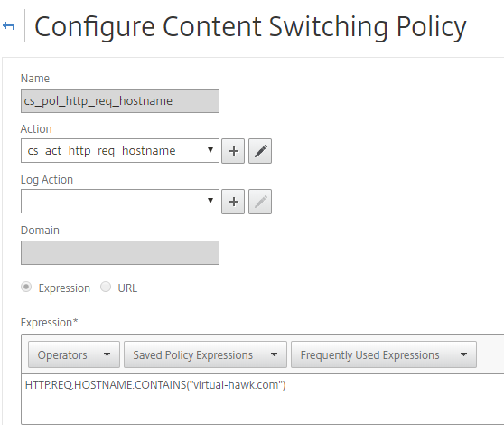Select the URL radio button
The height and width of the screenshot is (425, 504).
click(x=106, y=287)
